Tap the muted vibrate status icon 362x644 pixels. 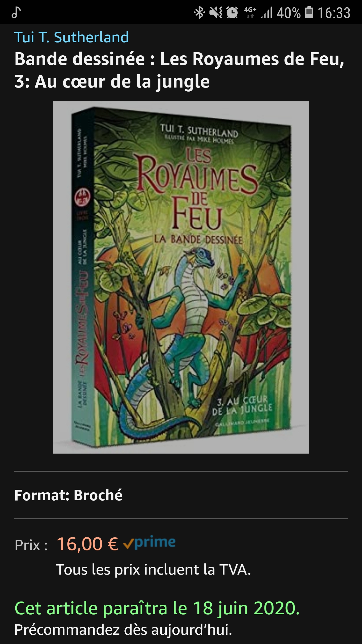click(216, 13)
